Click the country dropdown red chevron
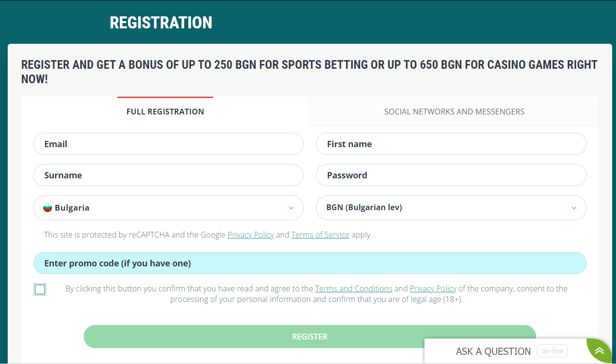The image size is (616, 364). click(291, 208)
